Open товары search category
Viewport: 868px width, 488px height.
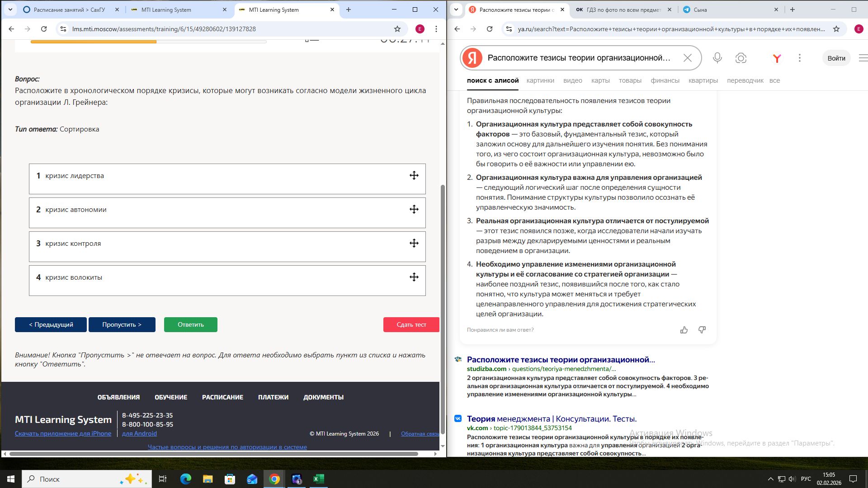click(x=630, y=80)
